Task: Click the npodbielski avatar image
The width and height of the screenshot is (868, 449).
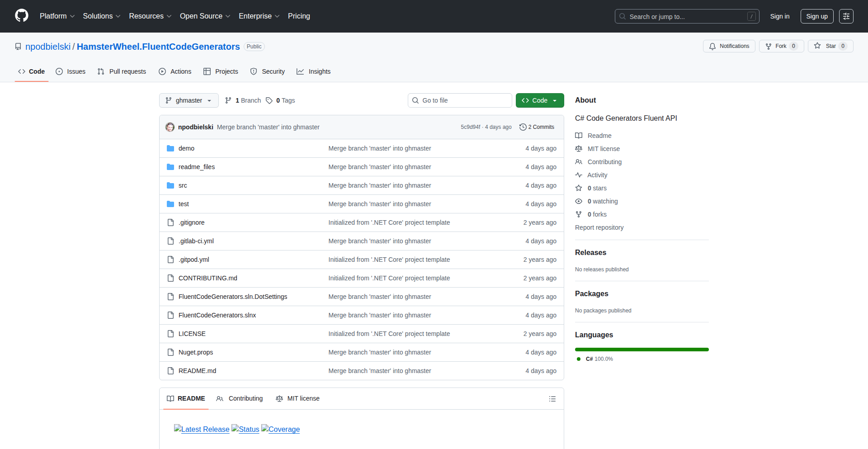Action: 170,127
